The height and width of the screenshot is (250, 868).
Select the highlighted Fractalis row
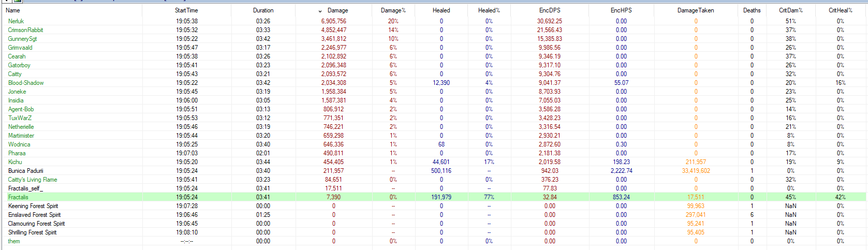18,197
